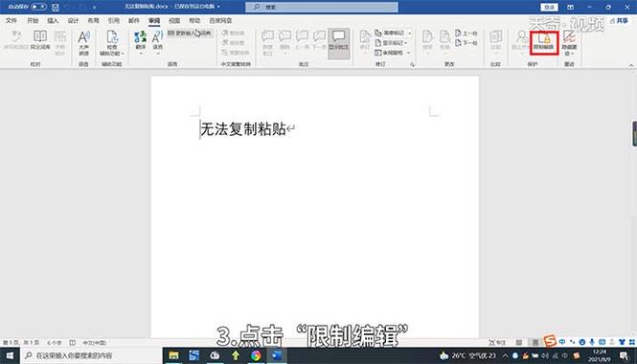Click the text 无法复制粘贴 in the document
This screenshot has width=637, height=364.
[243, 129]
